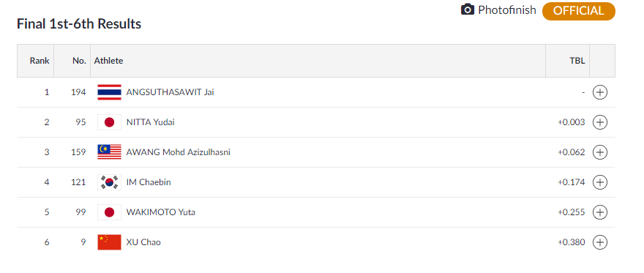Expand details for ANGSUTHASAWIT Jai row

point(599,92)
